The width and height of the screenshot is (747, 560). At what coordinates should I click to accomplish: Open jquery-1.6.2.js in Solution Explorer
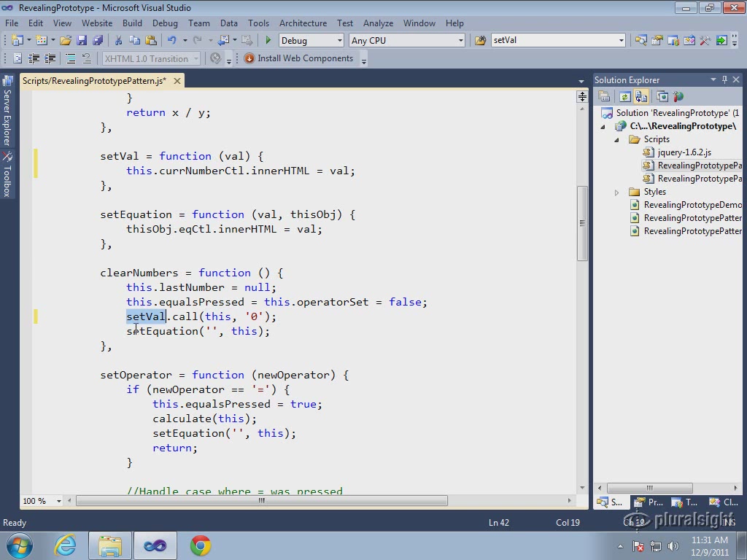pyautogui.click(x=684, y=152)
